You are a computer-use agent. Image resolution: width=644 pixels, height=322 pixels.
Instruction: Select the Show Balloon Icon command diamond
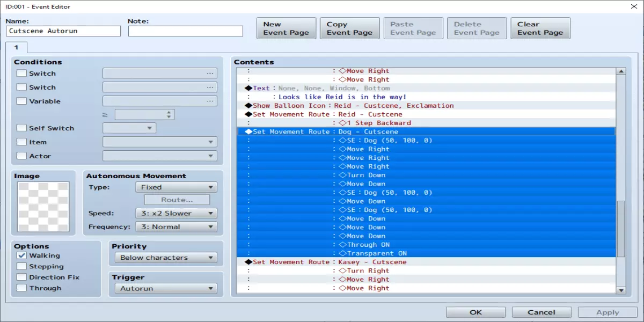pyautogui.click(x=248, y=106)
